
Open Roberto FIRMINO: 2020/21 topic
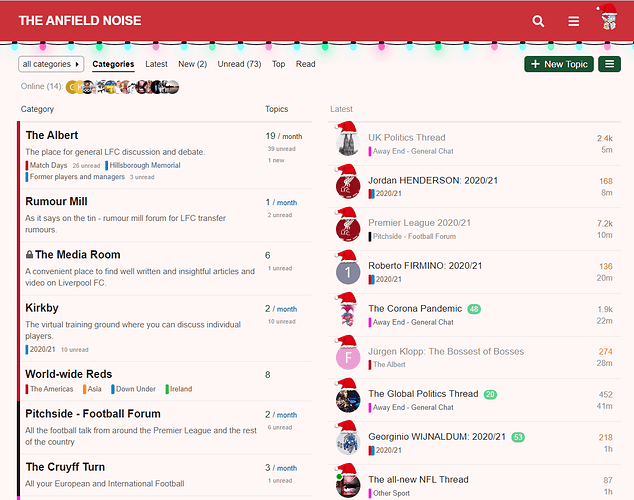click(x=425, y=266)
